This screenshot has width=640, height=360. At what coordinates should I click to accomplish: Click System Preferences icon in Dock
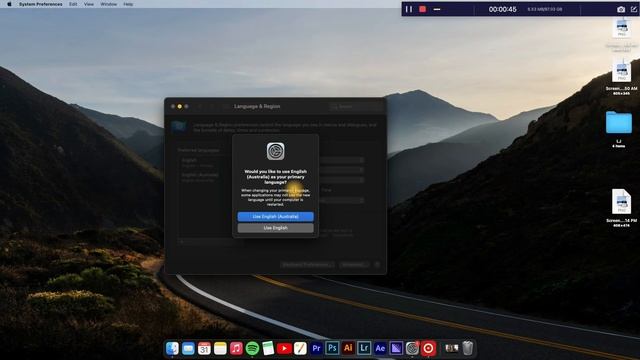tap(412, 348)
